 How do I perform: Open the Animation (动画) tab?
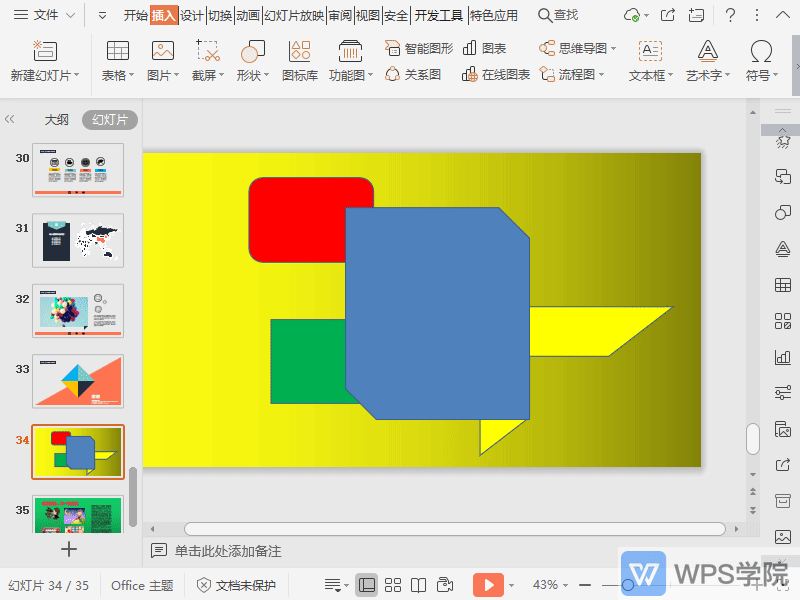[248, 15]
